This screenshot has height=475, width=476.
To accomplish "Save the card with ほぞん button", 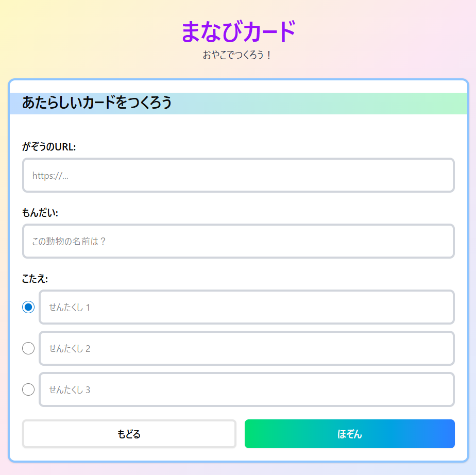I will pyautogui.click(x=349, y=434).
